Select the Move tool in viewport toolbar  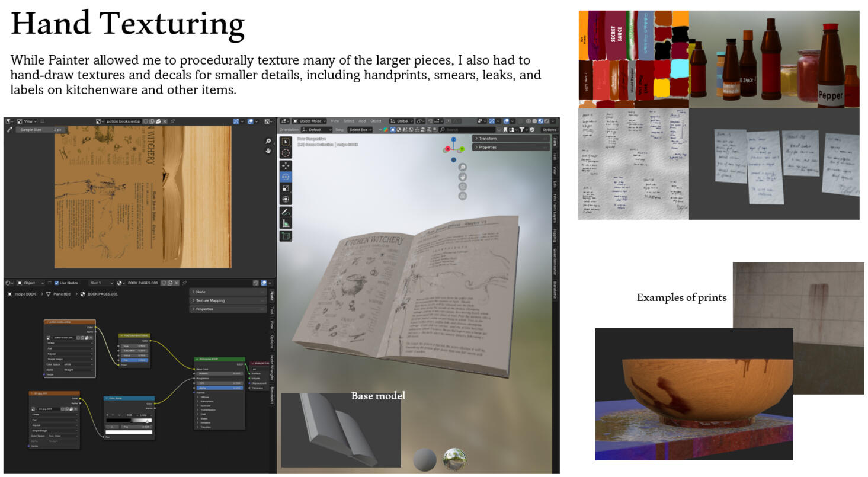tap(286, 165)
